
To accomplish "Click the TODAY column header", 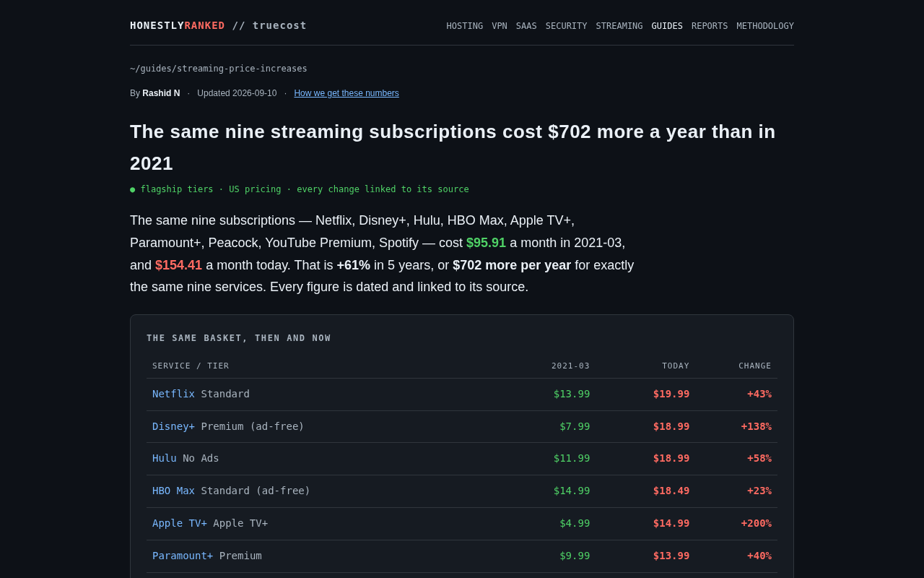I will [x=676, y=366].
